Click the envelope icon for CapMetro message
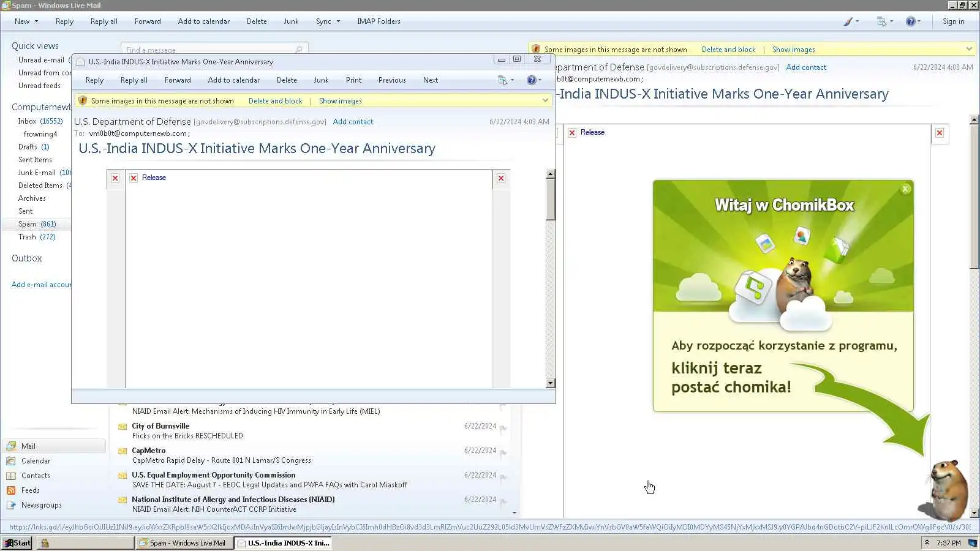 coord(123,451)
